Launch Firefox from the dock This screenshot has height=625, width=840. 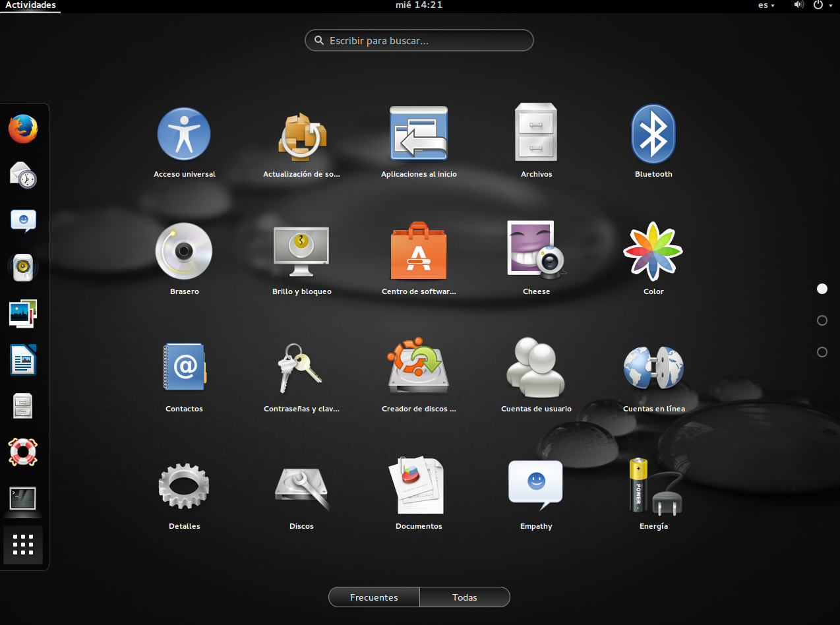click(x=23, y=129)
